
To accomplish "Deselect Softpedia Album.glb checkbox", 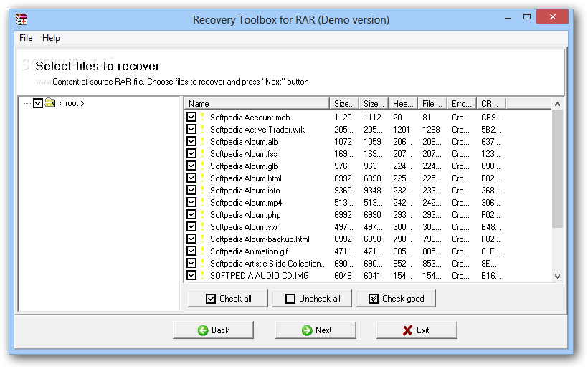I will click(191, 166).
